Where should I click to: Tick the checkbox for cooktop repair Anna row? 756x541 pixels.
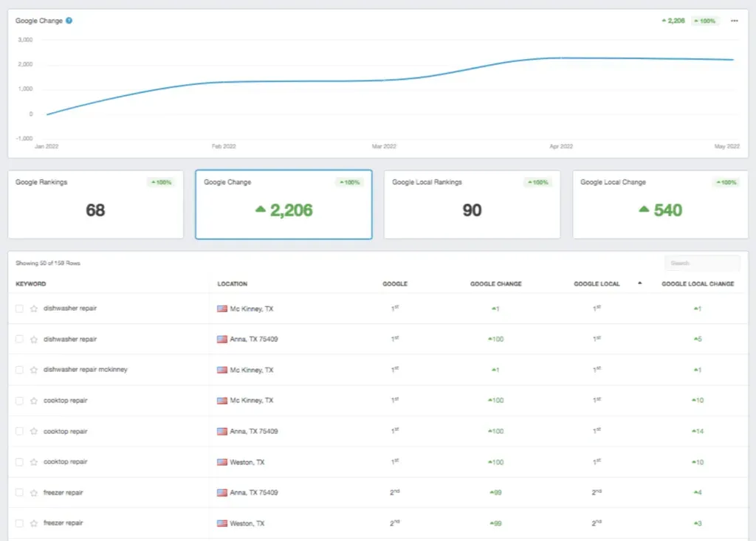point(19,431)
